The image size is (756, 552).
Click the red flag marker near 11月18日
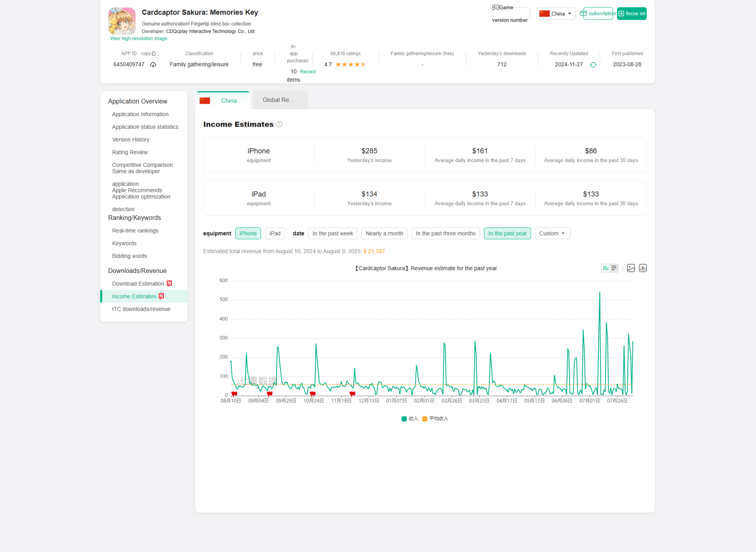tap(352, 394)
